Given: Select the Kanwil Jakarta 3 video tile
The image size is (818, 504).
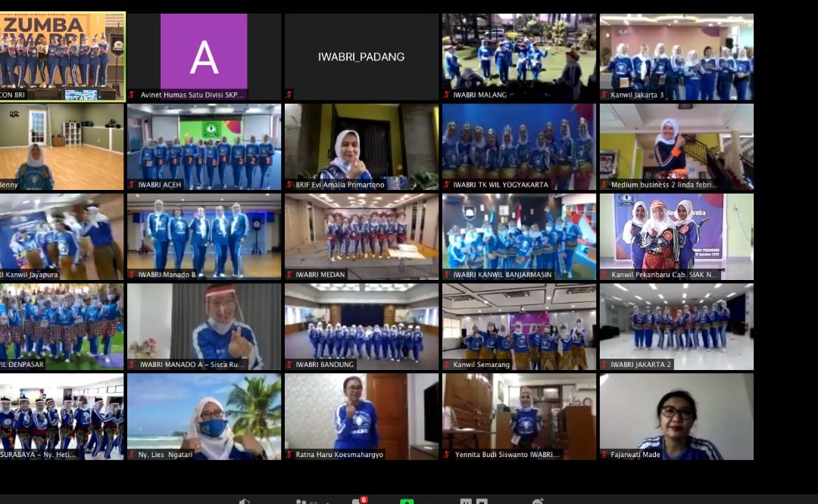Looking at the screenshot, I should click(x=676, y=51).
